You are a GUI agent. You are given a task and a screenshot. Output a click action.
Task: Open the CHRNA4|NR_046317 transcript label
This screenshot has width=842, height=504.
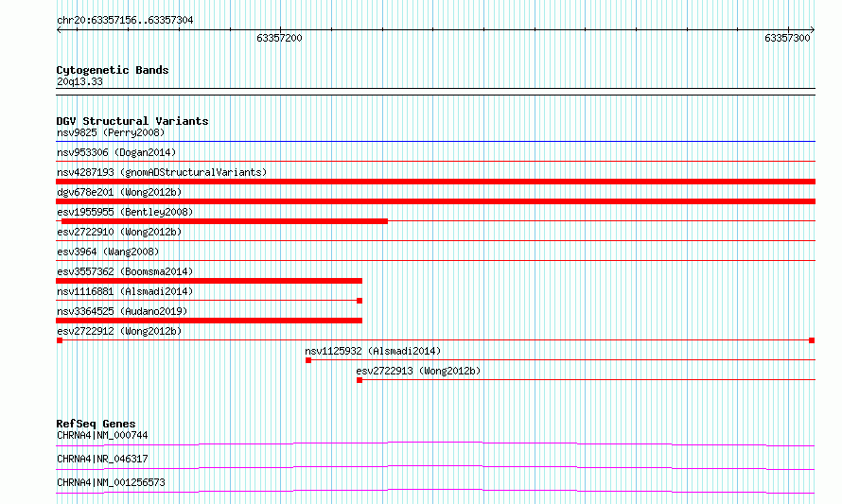[102, 459]
